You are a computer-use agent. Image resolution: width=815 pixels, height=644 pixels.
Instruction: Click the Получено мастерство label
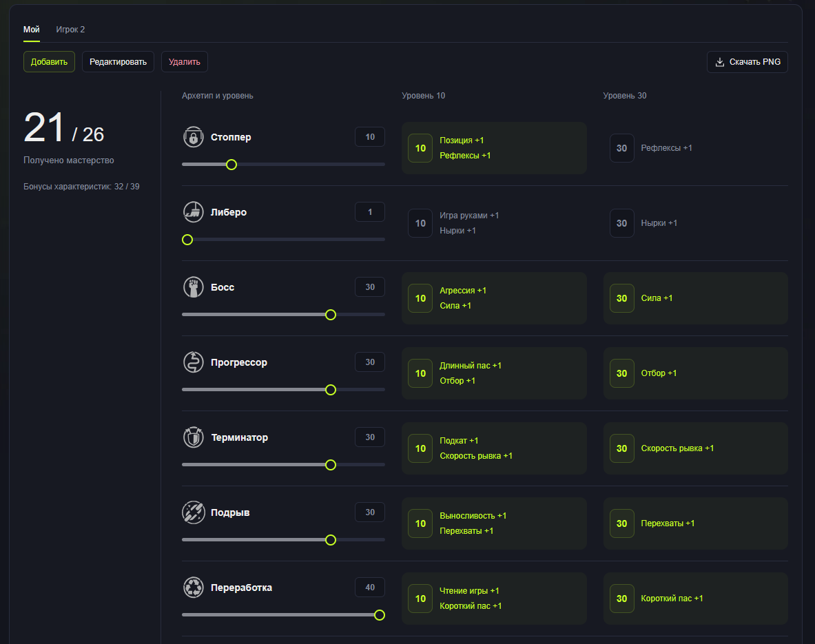(x=69, y=160)
